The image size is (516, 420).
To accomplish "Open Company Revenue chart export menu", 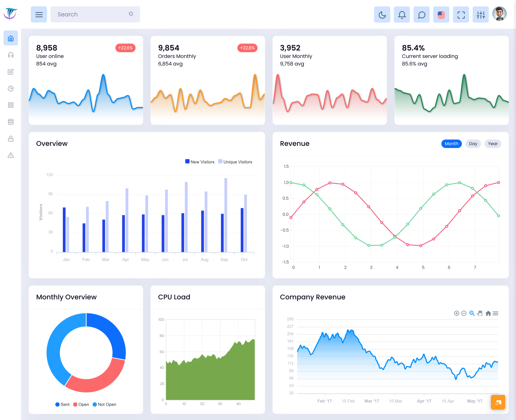I will click(495, 313).
